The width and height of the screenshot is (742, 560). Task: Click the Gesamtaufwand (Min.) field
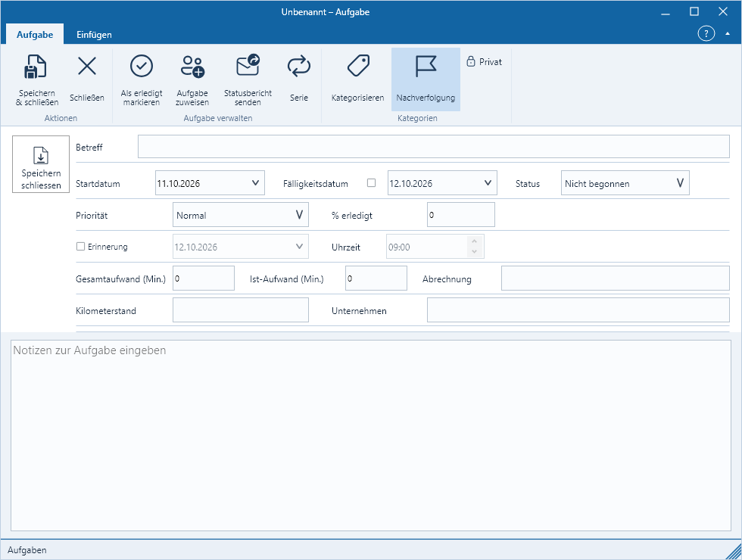(x=204, y=278)
